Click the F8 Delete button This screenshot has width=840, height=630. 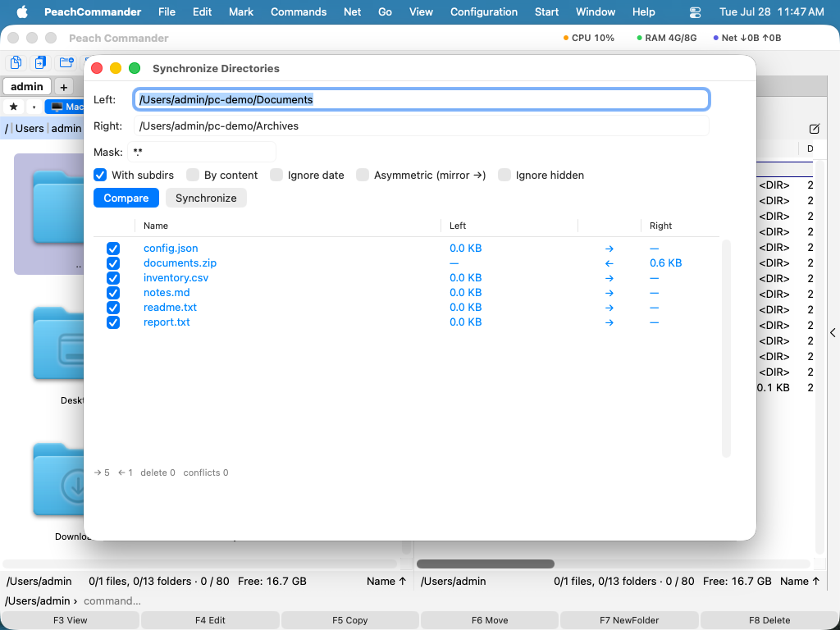click(769, 620)
